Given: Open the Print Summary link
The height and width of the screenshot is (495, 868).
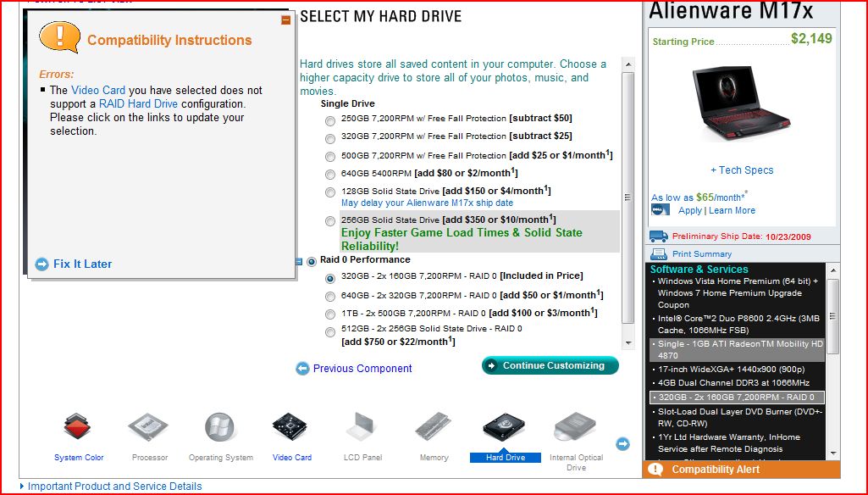Looking at the screenshot, I should (x=702, y=254).
